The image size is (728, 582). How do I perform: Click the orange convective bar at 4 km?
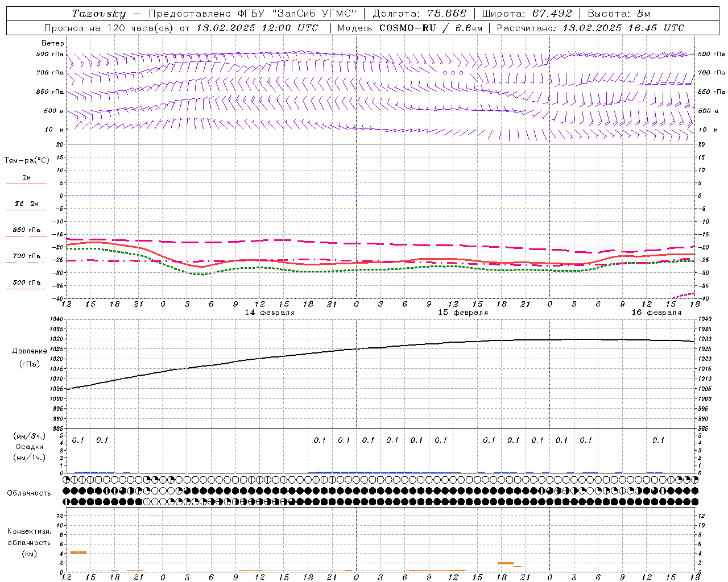click(x=78, y=552)
